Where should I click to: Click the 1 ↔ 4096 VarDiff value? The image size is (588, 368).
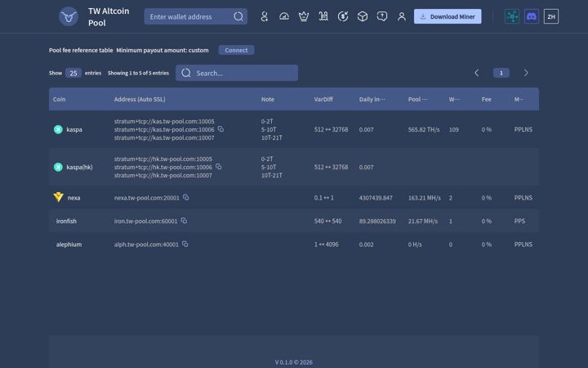coord(326,245)
